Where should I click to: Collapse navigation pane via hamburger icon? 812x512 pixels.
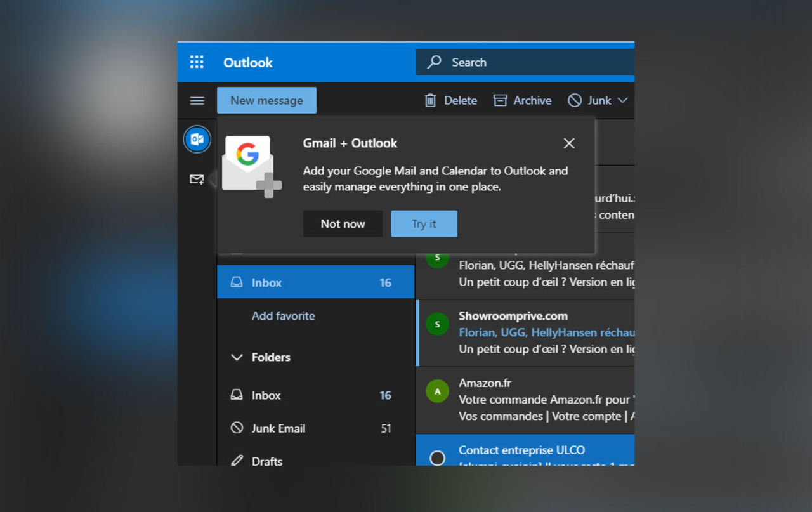pos(197,100)
